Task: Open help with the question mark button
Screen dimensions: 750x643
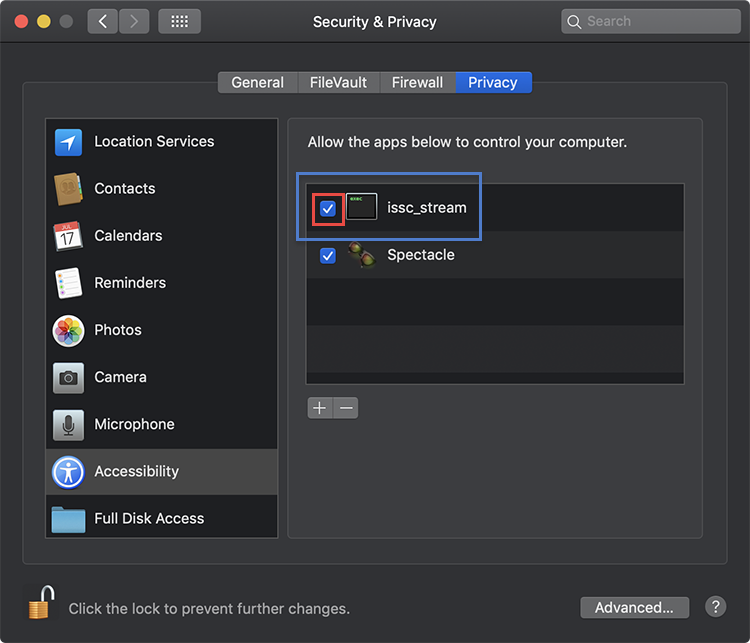Action: click(715, 607)
